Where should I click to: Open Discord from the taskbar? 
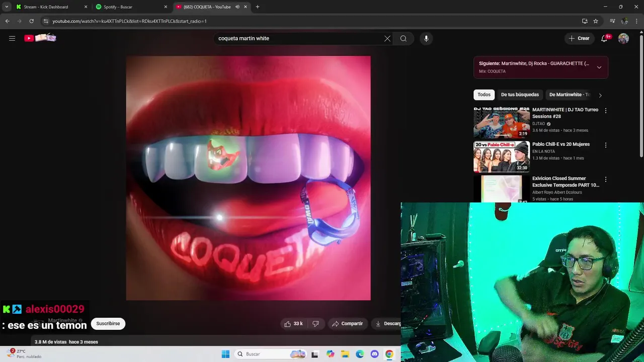pyautogui.click(x=374, y=354)
